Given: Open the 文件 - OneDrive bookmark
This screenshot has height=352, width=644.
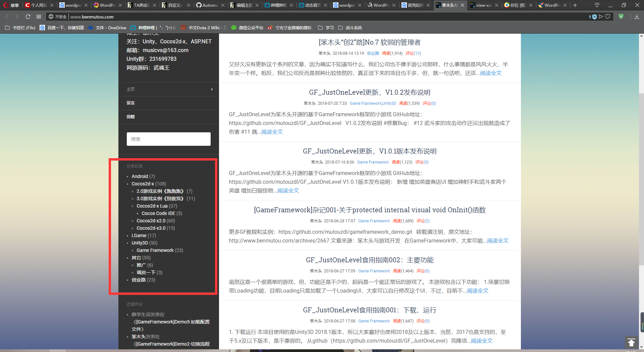Looking at the screenshot, I should tap(107, 28).
